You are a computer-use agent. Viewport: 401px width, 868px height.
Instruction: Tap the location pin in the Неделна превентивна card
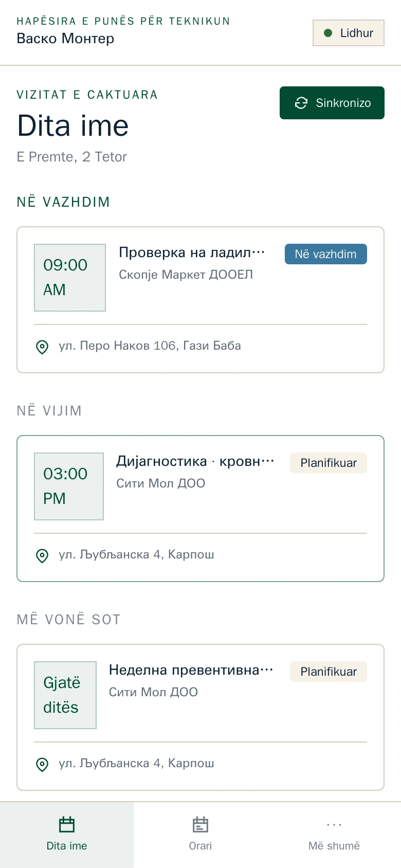[x=42, y=765]
